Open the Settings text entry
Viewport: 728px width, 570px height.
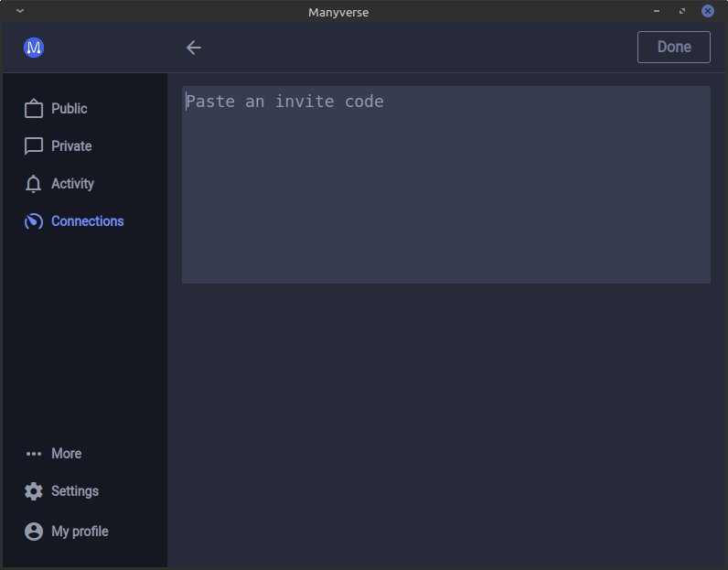coord(75,491)
